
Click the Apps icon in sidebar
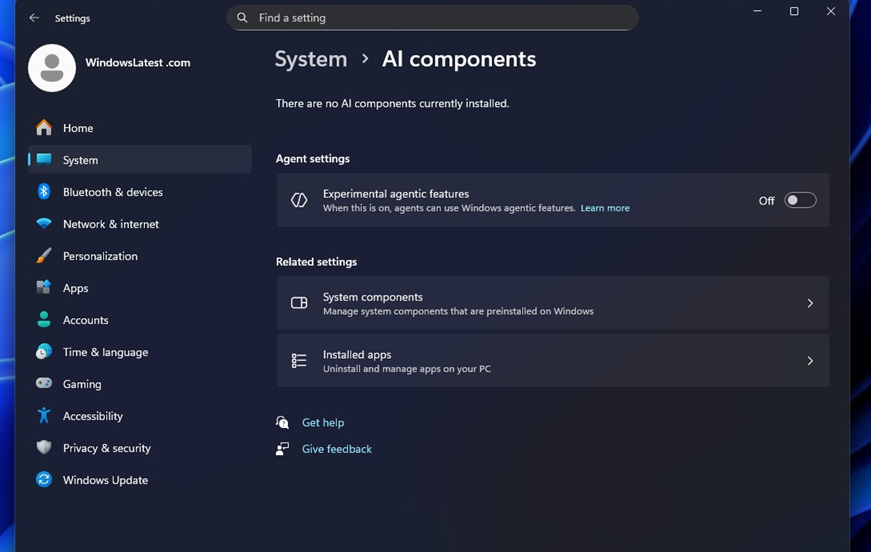[x=44, y=287]
